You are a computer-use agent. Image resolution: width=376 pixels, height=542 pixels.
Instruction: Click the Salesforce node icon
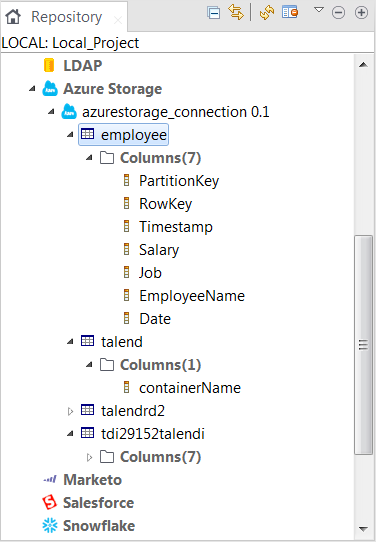click(49, 502)
